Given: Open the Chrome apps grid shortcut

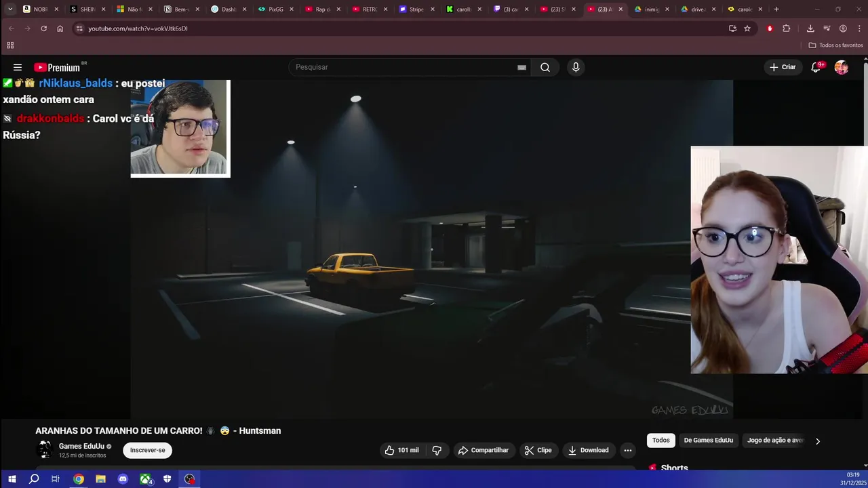Looking at the screenshot, I should (x=10, y=45).
